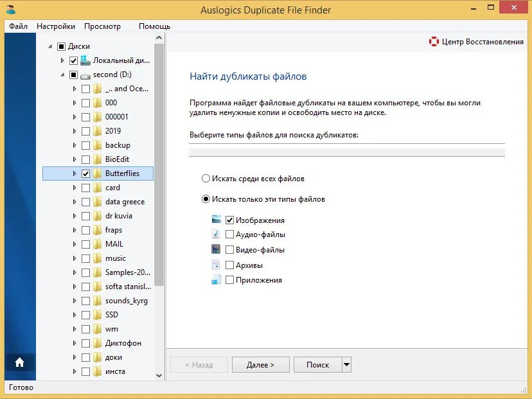532x399 pixels.
Task: Click the second (D:) drive icon
Action: (85, 75)
